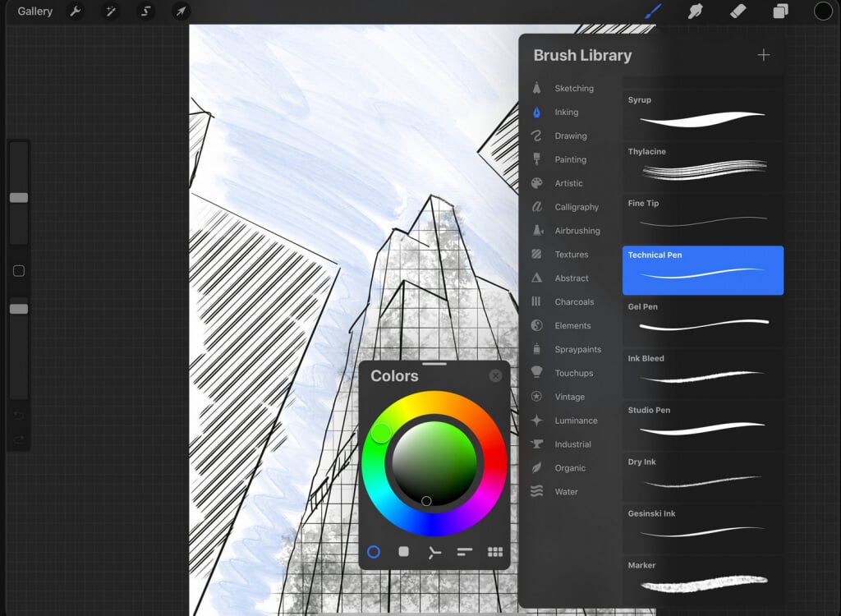This screenshot has height=616, width=841.
Task: Click the Touchups set icon
Action: point(536,372)
